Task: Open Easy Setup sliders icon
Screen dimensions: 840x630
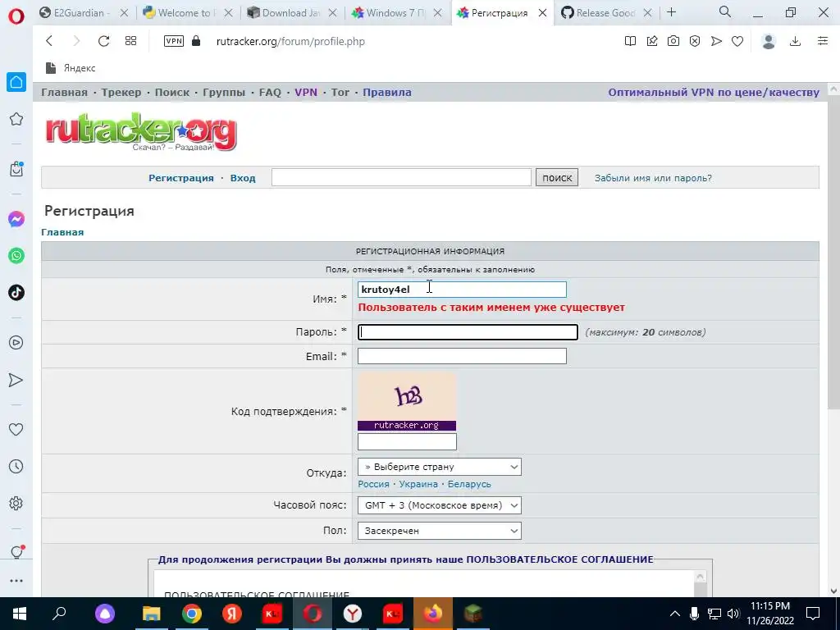Action: click(x=823, y=41)
